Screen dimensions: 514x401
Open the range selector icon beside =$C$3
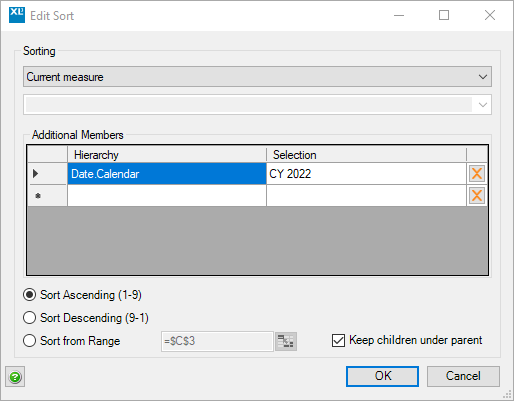[x=286, y=341]
